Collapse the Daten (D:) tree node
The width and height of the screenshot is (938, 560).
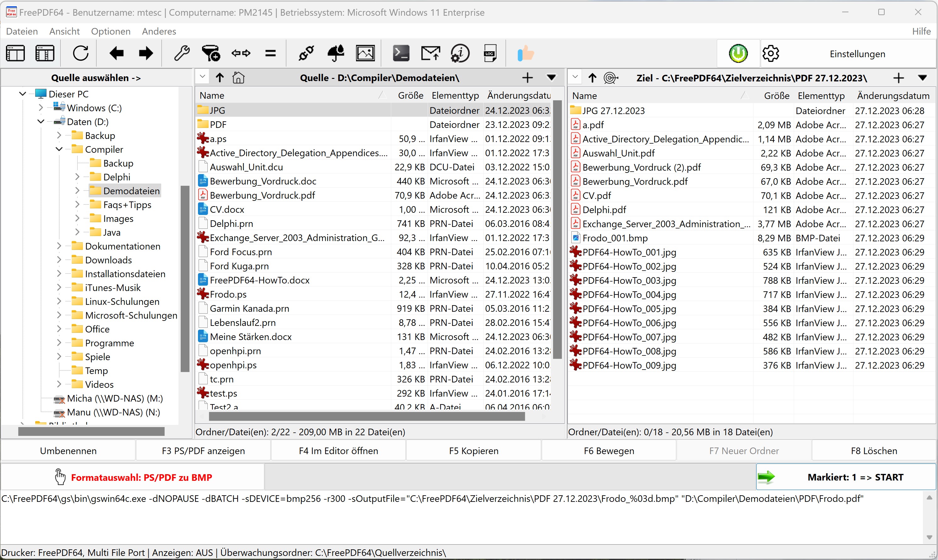coord(41,122)
